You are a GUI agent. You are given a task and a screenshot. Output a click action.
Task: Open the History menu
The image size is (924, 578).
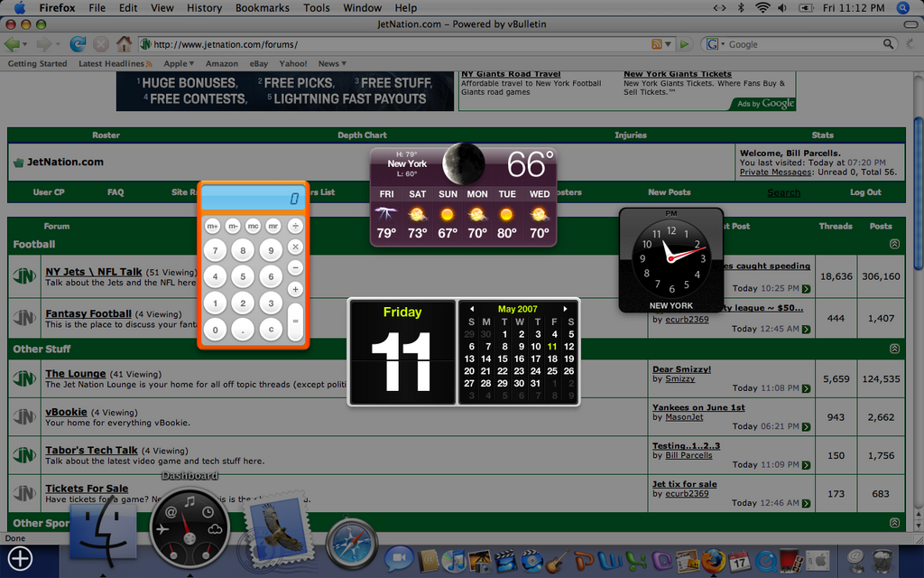tap(204, 7)
